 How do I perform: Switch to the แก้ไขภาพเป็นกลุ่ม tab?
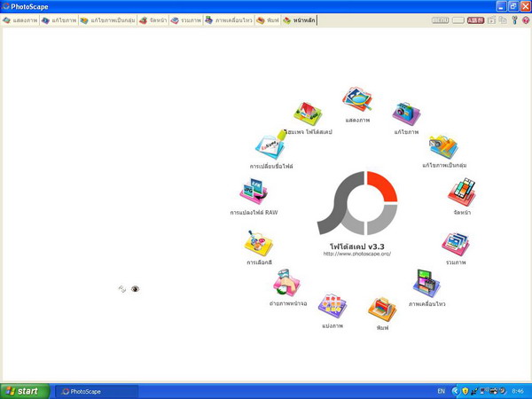(x=107, y=20)
